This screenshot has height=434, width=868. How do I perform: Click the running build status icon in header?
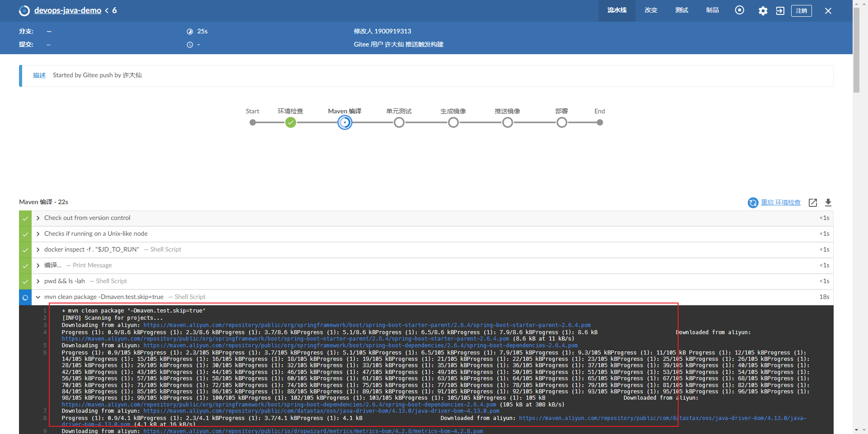tap(24, 11)
